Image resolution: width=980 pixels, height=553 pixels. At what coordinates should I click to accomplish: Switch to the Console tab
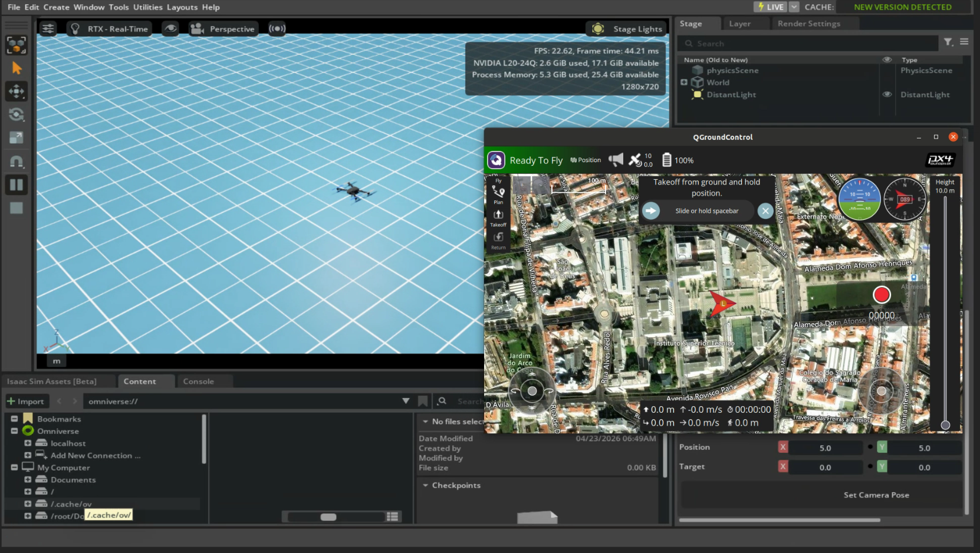pos(198,381)
